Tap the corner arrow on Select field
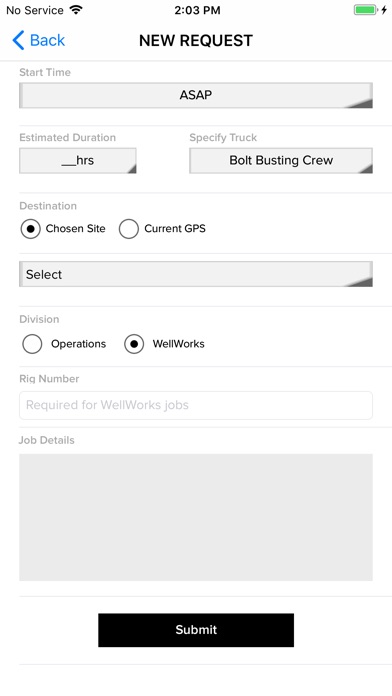The height and width of the screenshot is (696, 392). 359,282
